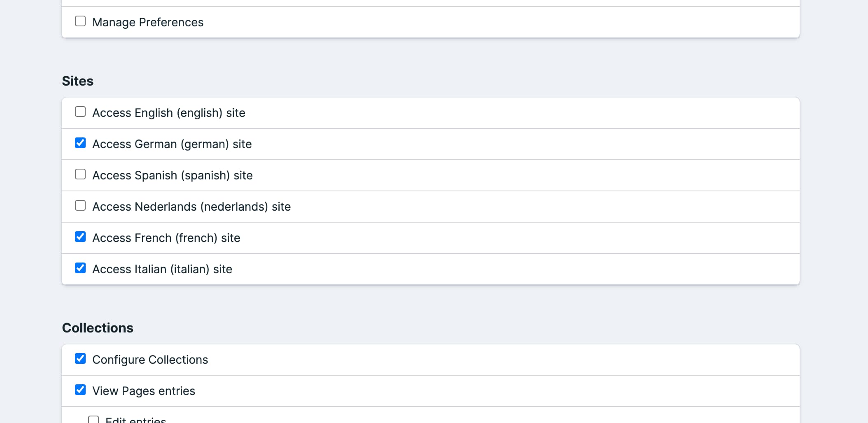Uncheck the View Pages entries checkbox
This screenshot has height=423, width=868.
(x=80, y=390)
